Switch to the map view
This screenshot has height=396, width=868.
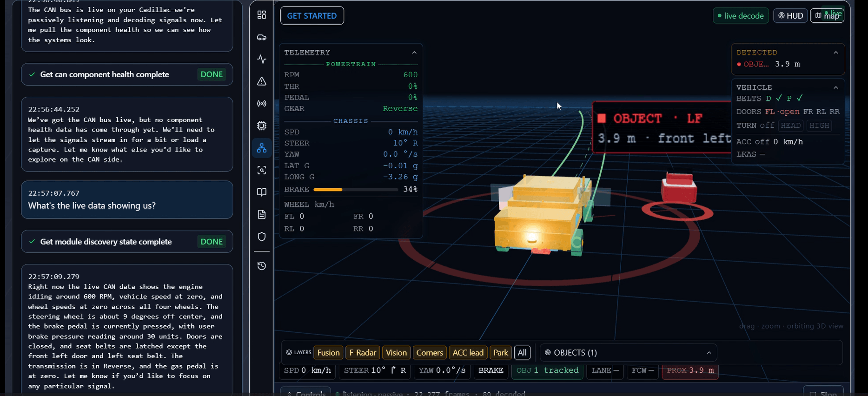(827, 15)
